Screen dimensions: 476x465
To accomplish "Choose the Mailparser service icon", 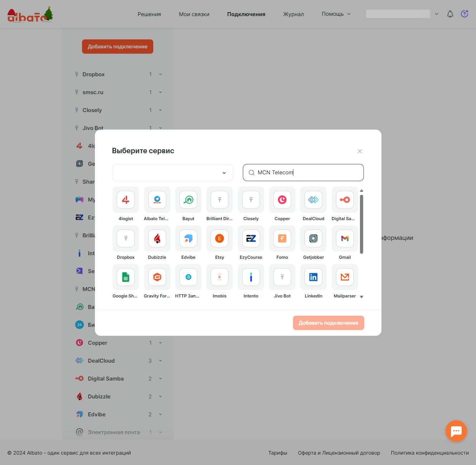I will point(345,277).
